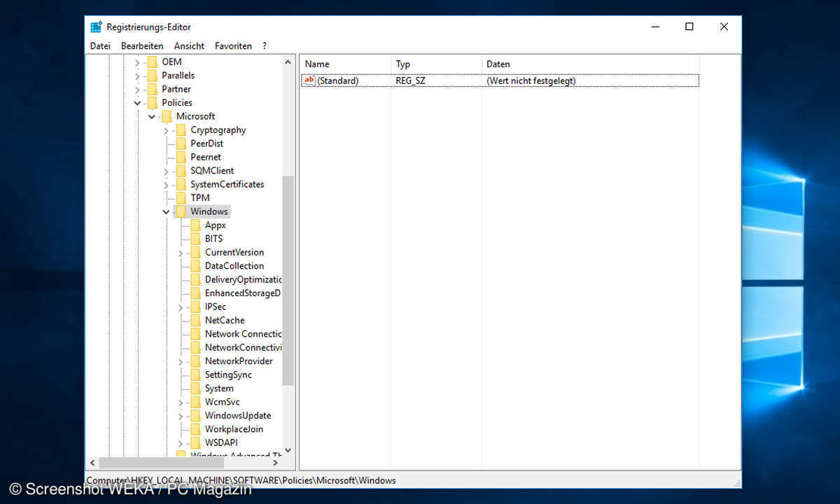Open the Bearbeiten menu
The image size is (840, 504).
142,46
